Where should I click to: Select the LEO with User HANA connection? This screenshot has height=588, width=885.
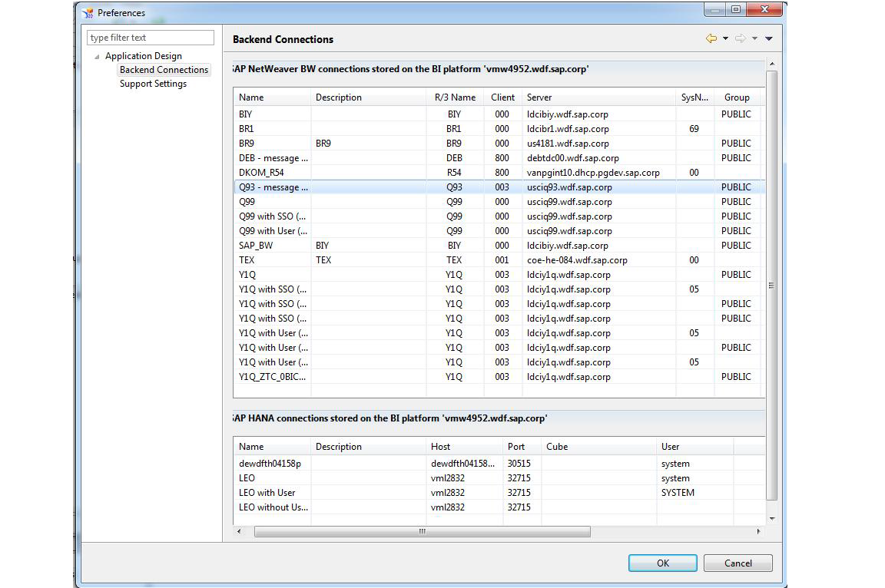coord(266,492)
